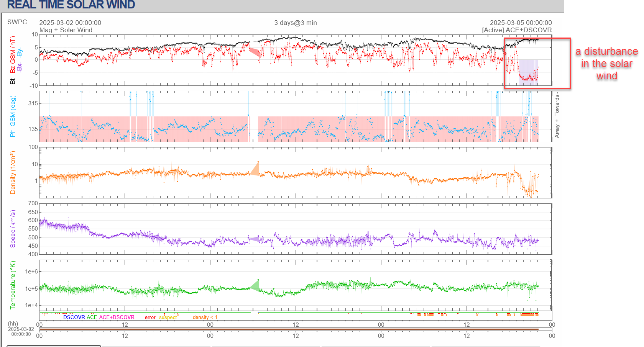This screenshot has width=644, height=347.
Task: Click the '[Active] ACE+DSCOVR' source label
Action: pos(517,30)
